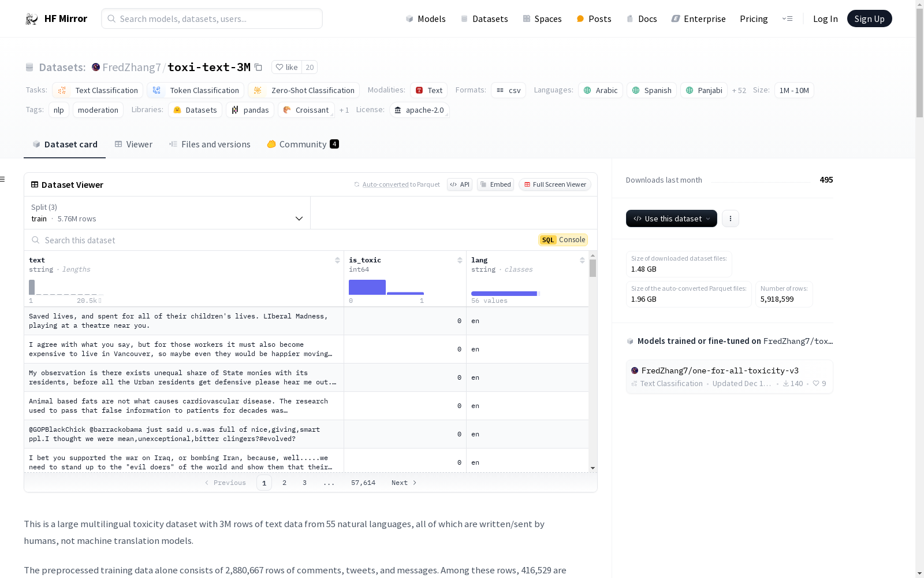Image resolution: width=924 pixels, height=578 pixels.
Task: Open the Community tab
Action: coord(303,144)
